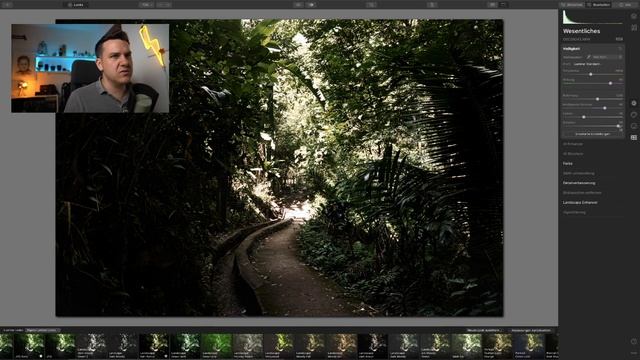The width and height of the screenshot is (640, 360).
Task: Open the Canvas tools icon in right sidebar
Action: click(x=634, y=28)
